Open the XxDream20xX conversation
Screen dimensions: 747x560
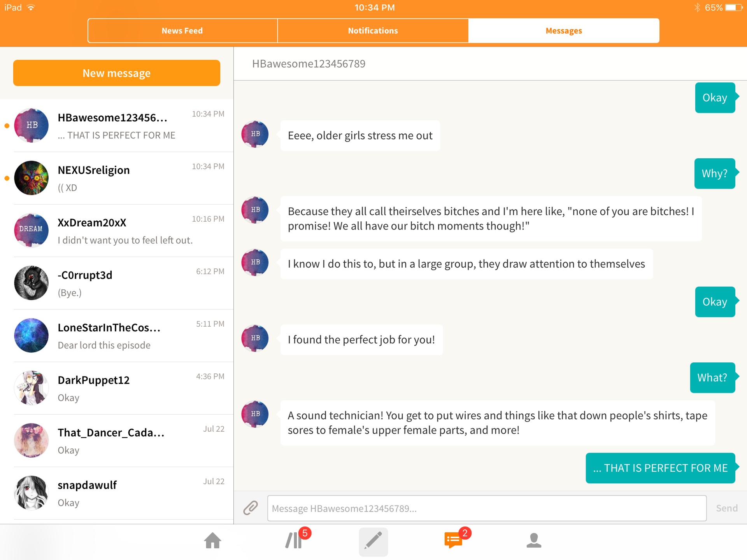(x=117, y=231)
